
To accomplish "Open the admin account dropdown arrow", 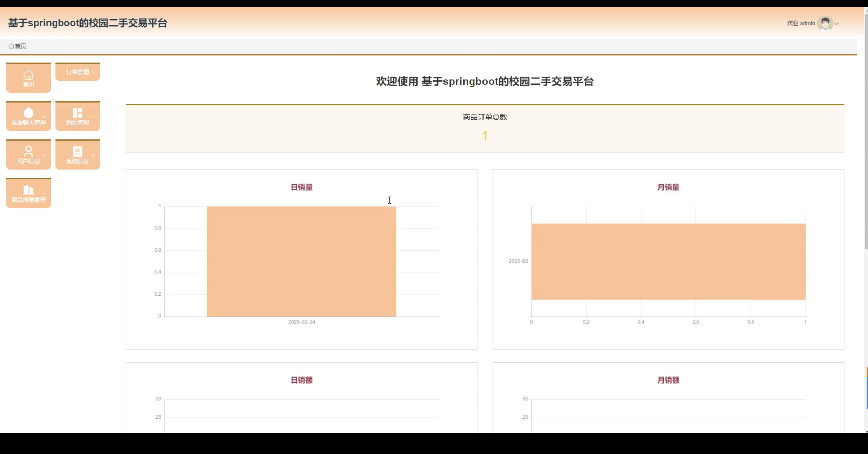I will 836,24.
